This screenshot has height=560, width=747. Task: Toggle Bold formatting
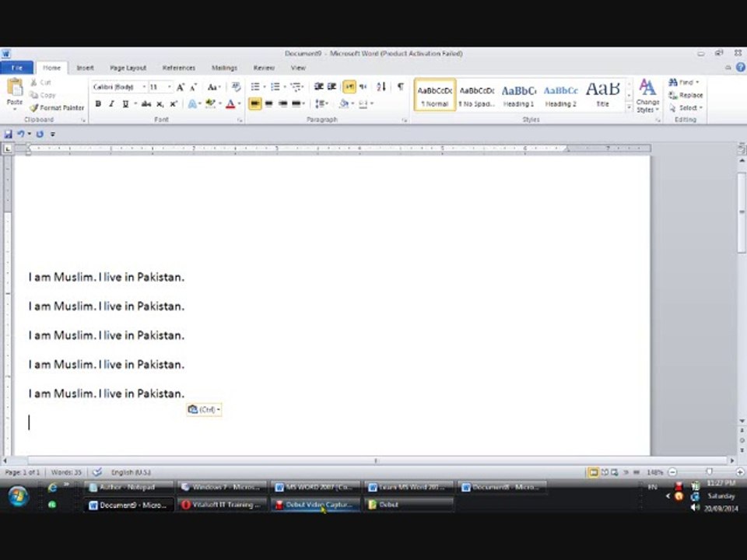tap(98, 103)
